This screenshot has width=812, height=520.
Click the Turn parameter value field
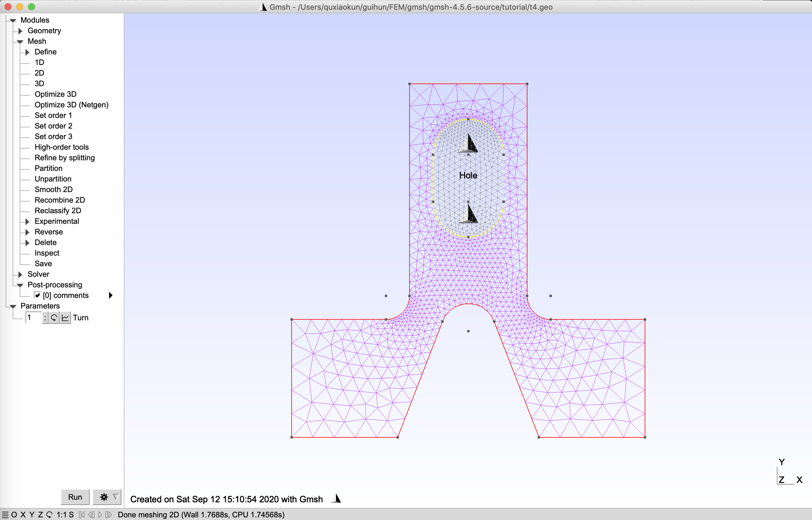coord(34,318)
